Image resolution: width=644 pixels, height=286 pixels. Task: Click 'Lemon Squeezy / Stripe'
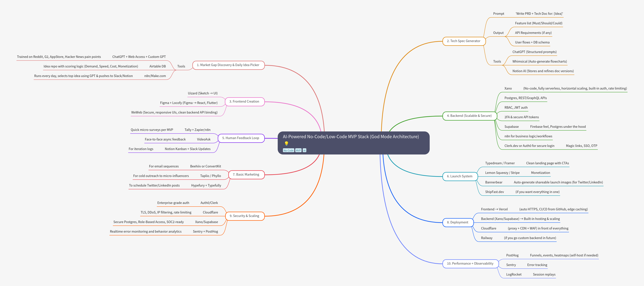[502, 173]
